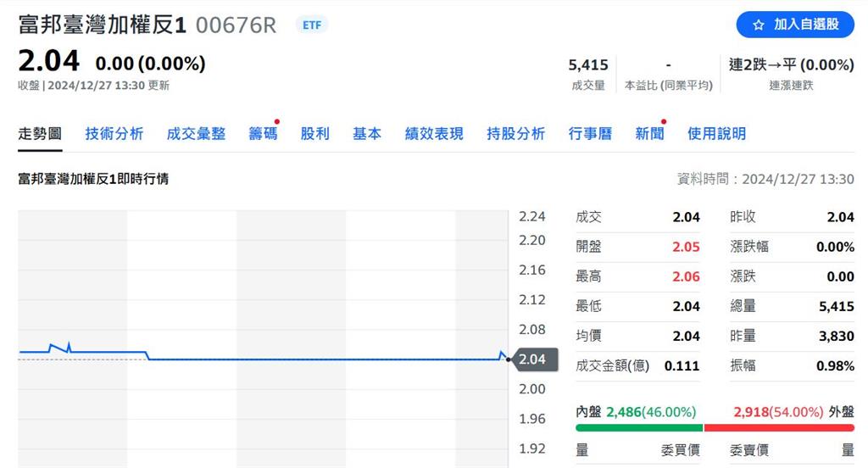Switch to the 績效表現 tab

[434, 133]
